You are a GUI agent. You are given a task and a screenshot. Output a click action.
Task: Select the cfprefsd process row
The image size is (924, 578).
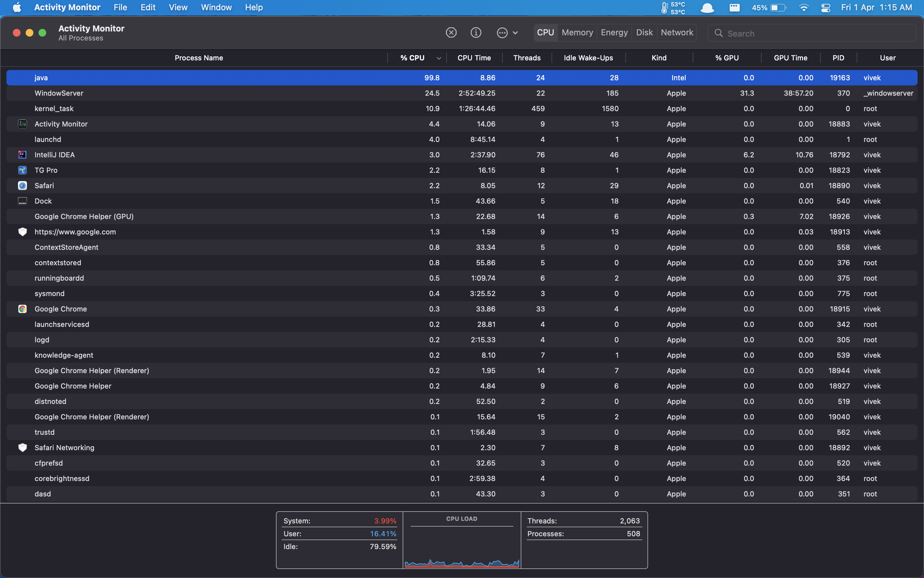pos(462,463)
